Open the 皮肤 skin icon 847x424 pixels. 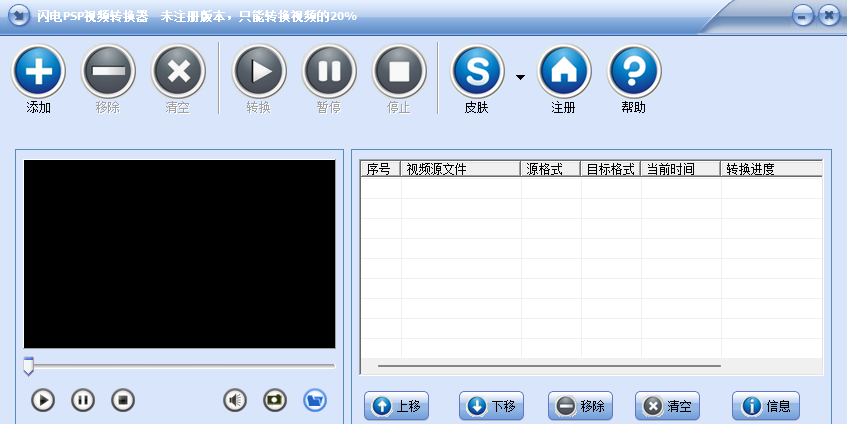click(478, 71)
